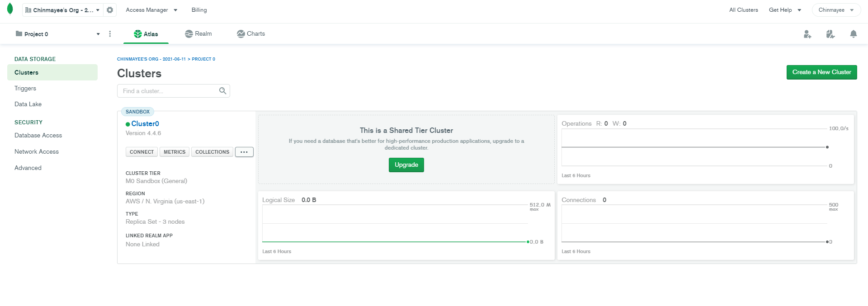Image resolution: width=868 pixels, height=306 pixels.
Task: Expand the Chinmayee's Org organization dropdown
Action: tap(62, 10)
